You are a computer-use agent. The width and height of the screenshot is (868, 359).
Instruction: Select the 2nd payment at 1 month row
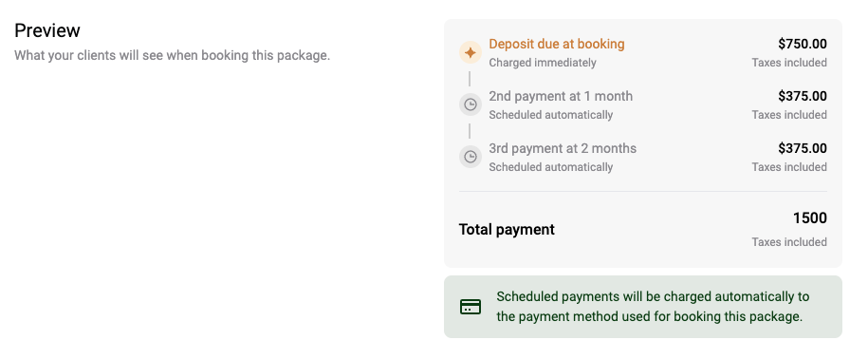point(642,104)
